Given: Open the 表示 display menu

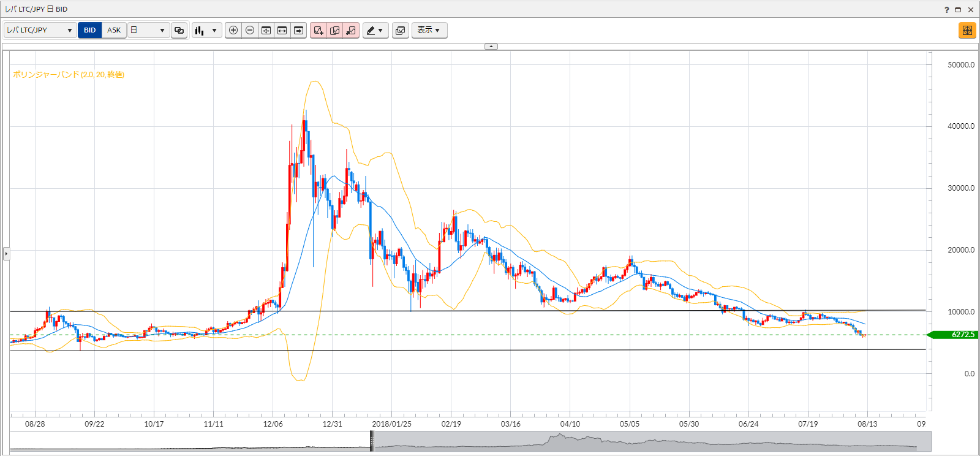Looking at the screenshot, I should point(429,30).
